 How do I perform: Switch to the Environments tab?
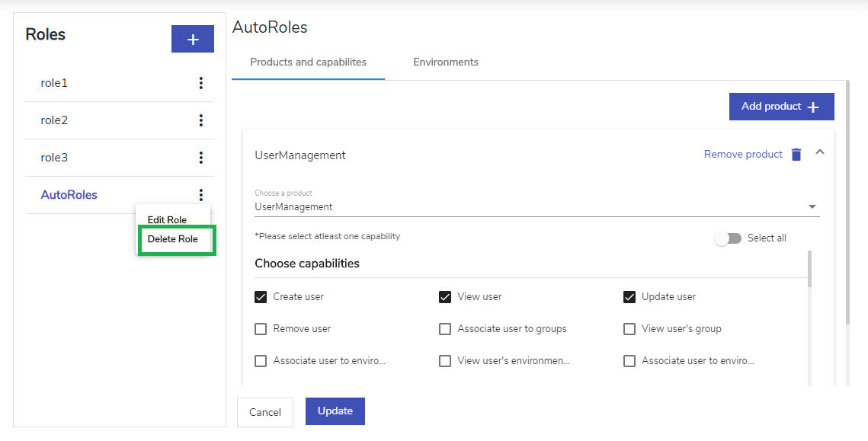[446, 62]
